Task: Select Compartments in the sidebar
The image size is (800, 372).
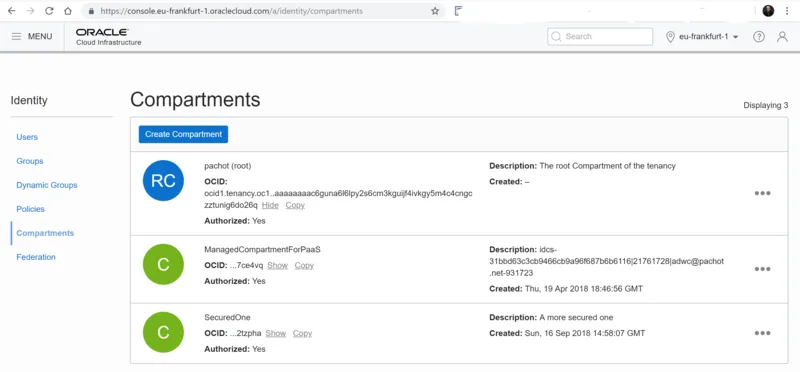Action: click(45, 233)
